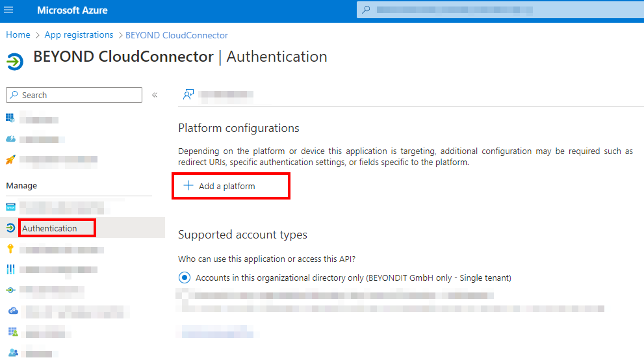
Task: Click 'Who can use this application or access this API?'
Action: pos(266,259)
